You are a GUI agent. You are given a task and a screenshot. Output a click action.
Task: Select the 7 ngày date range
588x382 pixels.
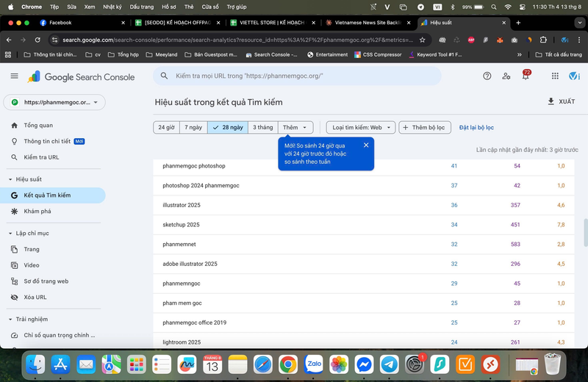point(193,128)
